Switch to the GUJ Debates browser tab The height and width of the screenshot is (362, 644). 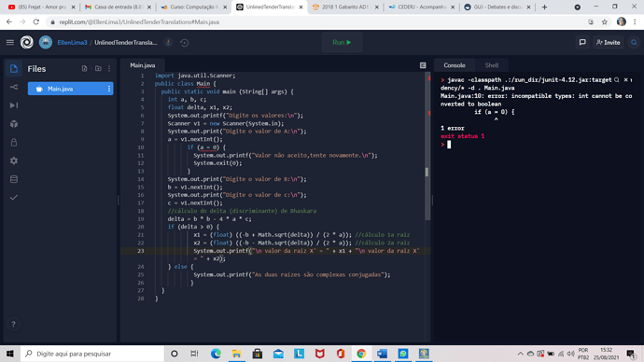[x=497, y=7]
